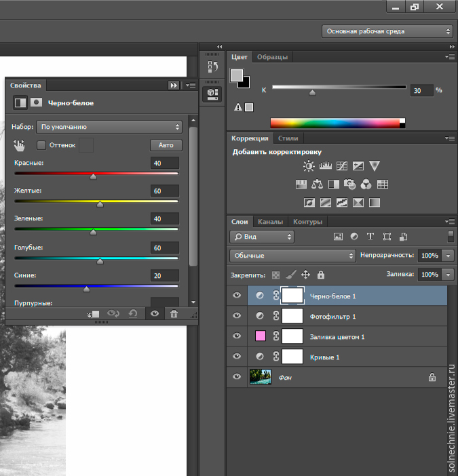Lock all layer attributes
This screenshot has width=458, height=476.
321,275
